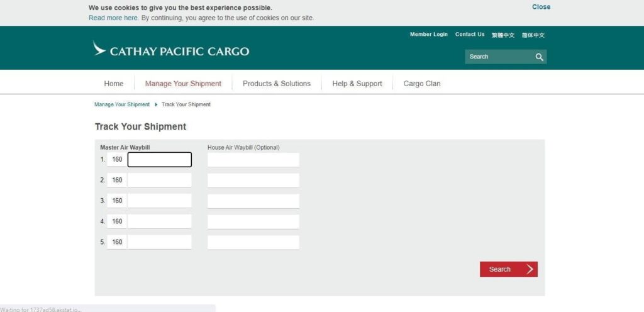Click Master Air Waybill number field row 4

[x=159, y=221]
